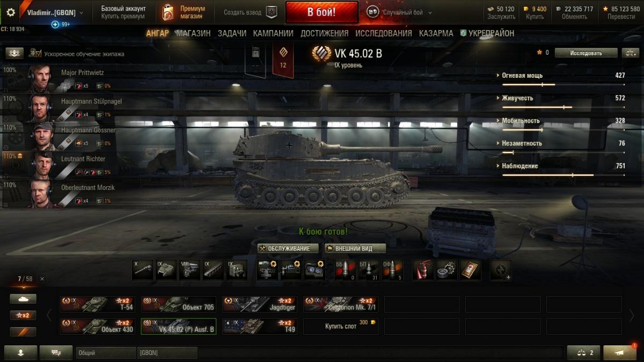The height and width of the screenshot is (362, 644).
Task: Click the platoon creation shield icon
Action: (x=272, y=12)
